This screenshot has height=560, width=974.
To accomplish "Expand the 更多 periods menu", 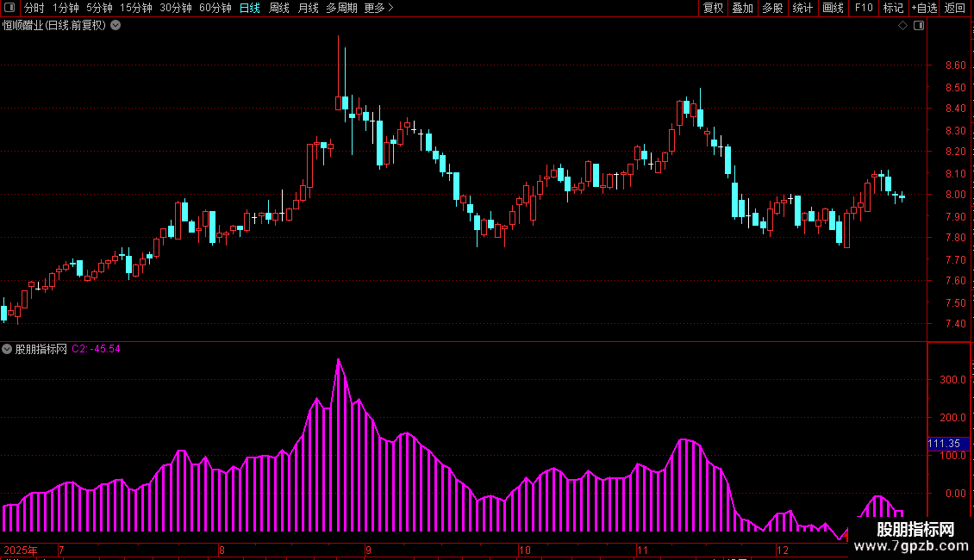I will coord(378,8).
